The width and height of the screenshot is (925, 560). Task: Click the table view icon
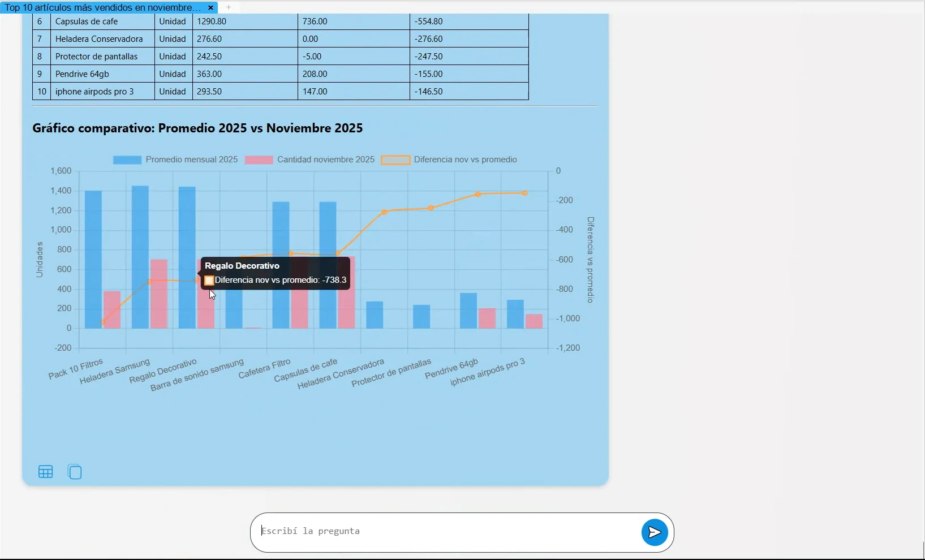[x=46, y=472]
